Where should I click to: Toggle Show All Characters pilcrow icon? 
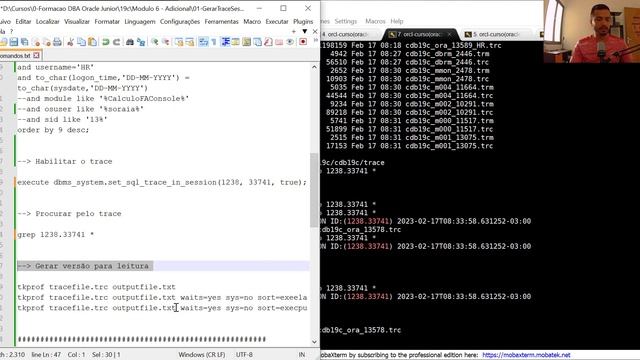(x=213, y=42)
